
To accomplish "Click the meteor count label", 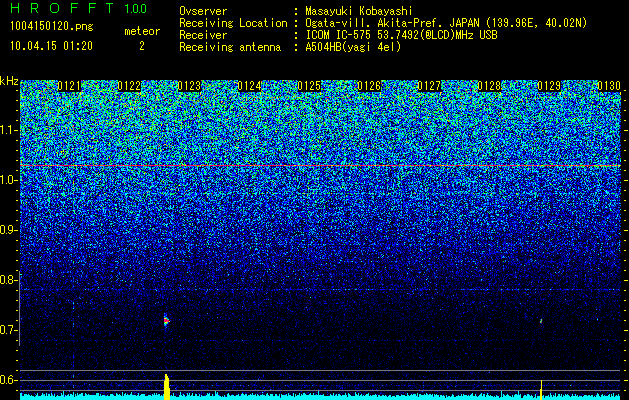I will click(142, 31).
